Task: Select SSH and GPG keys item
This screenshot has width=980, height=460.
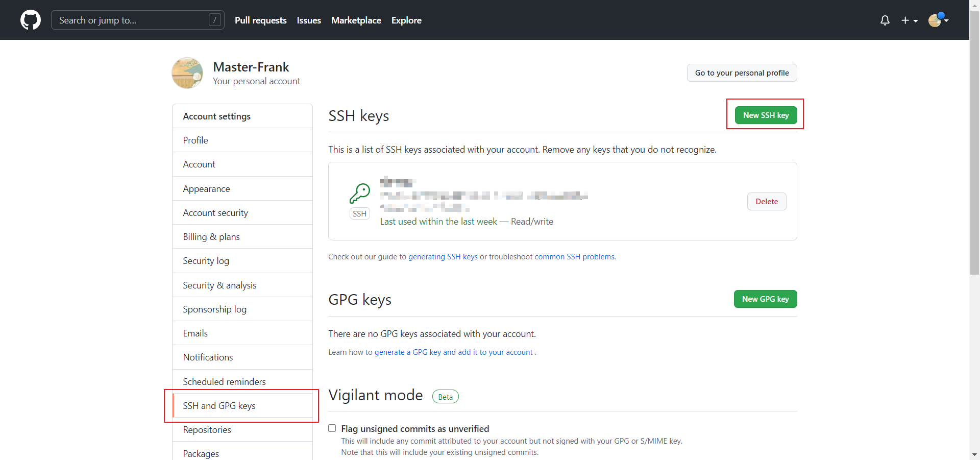Action: tap(242, 405)
